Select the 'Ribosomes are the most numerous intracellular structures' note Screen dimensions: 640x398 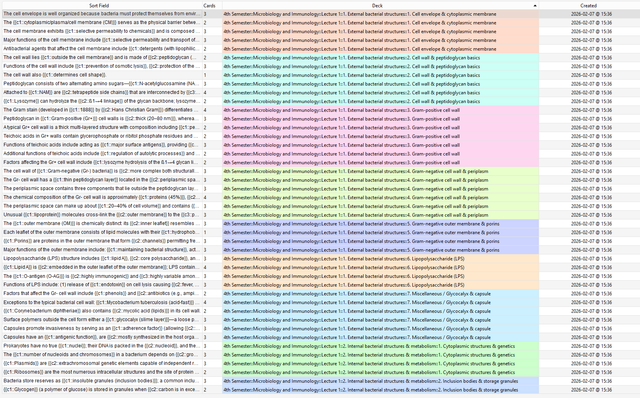click(x=320, y=372)
